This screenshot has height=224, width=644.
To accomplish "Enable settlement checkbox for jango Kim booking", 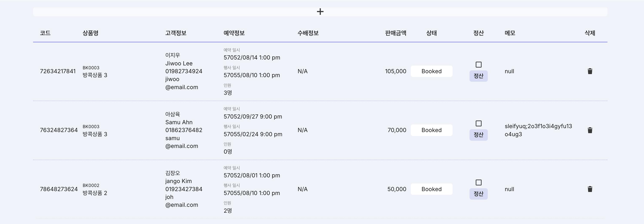I will click(478, 182).
